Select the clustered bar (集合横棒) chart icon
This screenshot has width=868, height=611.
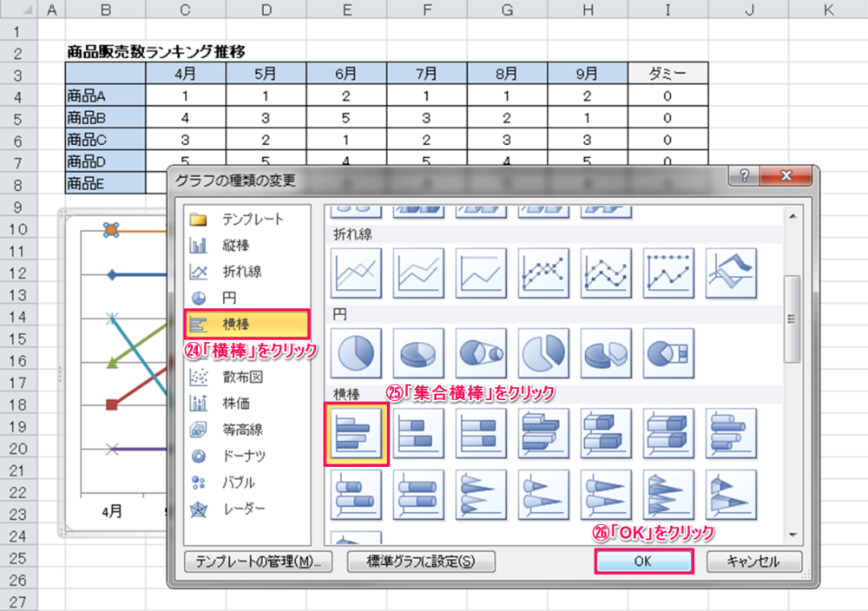356,433
